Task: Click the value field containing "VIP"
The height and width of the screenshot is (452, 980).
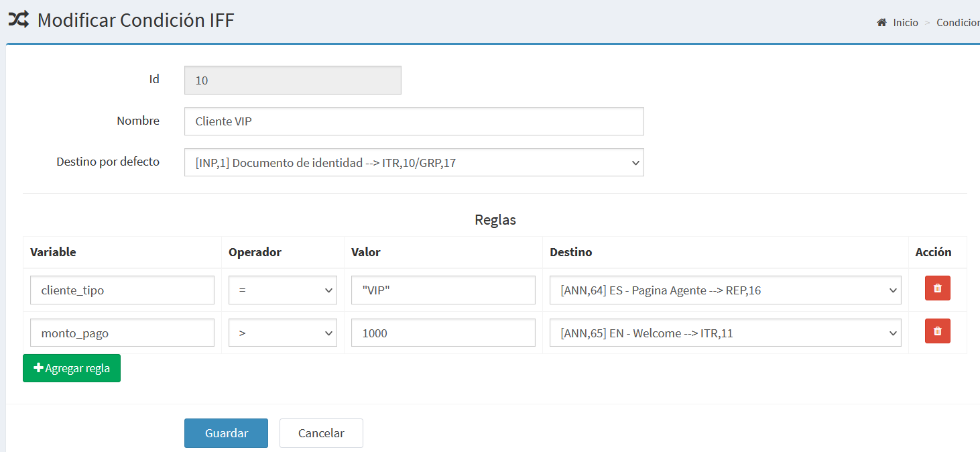Action: (x=443, y=290)
